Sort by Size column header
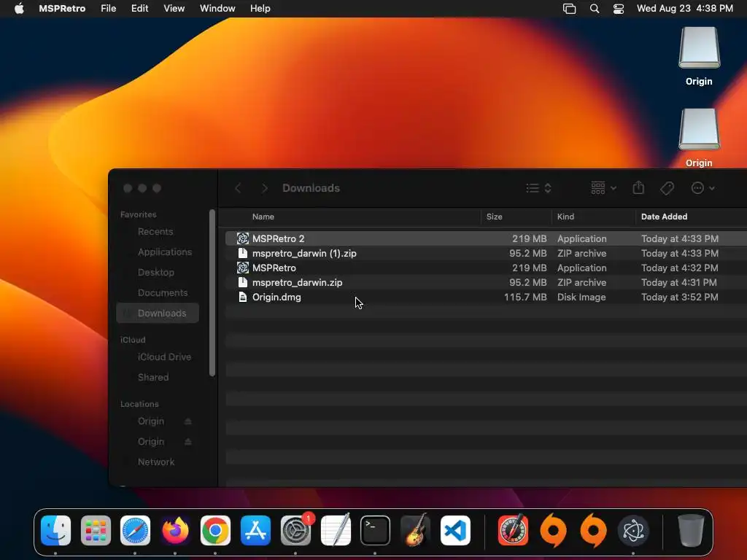747x560 pixels. 494,217
